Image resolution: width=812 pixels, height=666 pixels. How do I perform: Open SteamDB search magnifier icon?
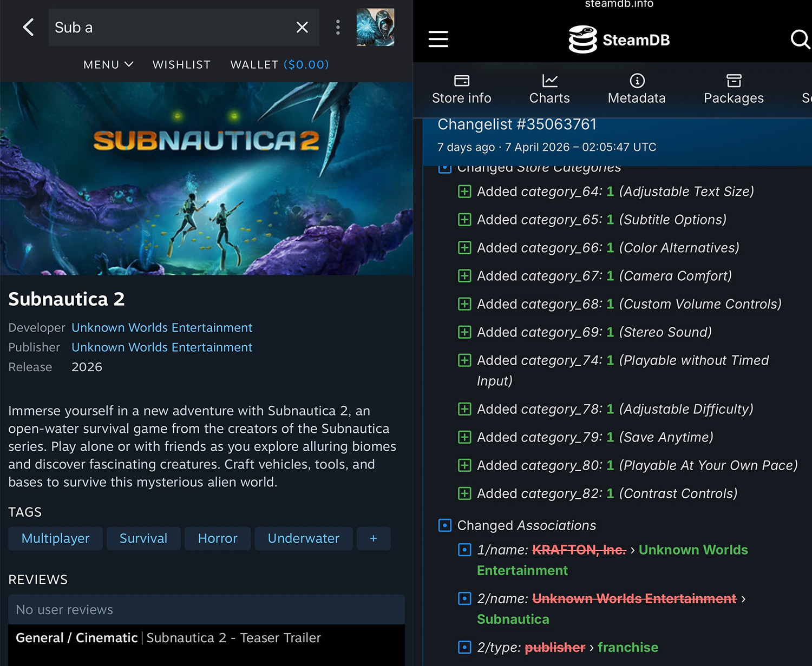(800, 39)
